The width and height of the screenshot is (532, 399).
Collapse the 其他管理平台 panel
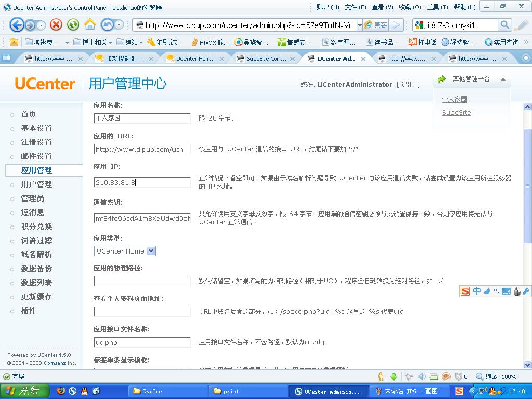click(503, 79)
